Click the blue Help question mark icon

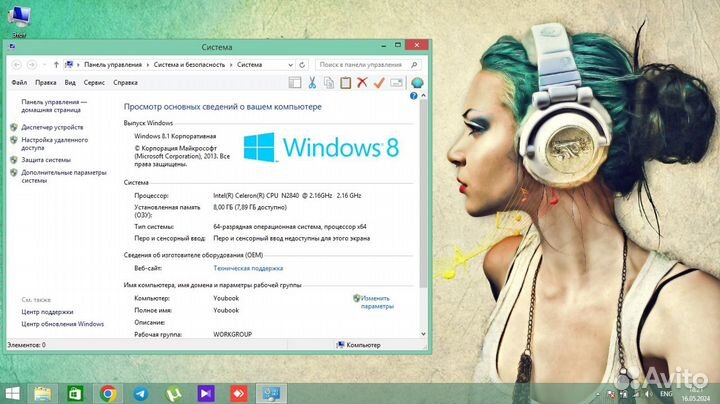click(418, 83)
